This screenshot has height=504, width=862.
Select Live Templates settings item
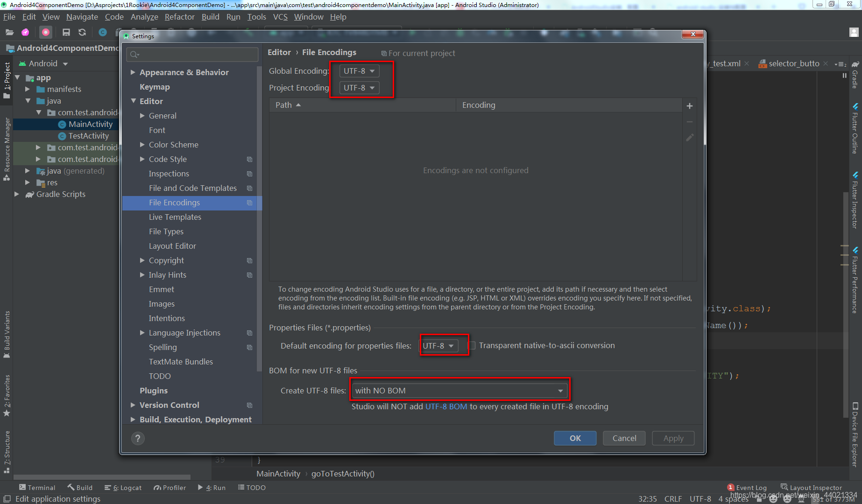pos(175,217)
